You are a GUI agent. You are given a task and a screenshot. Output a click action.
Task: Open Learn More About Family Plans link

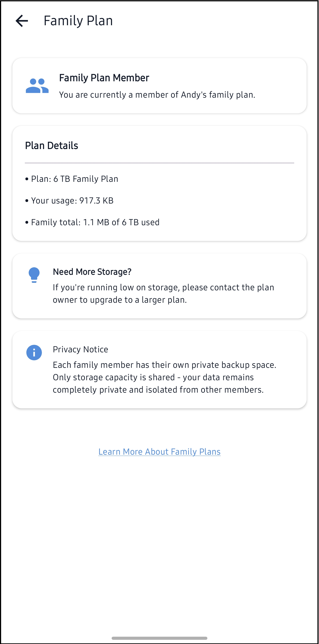coord(159,452)
